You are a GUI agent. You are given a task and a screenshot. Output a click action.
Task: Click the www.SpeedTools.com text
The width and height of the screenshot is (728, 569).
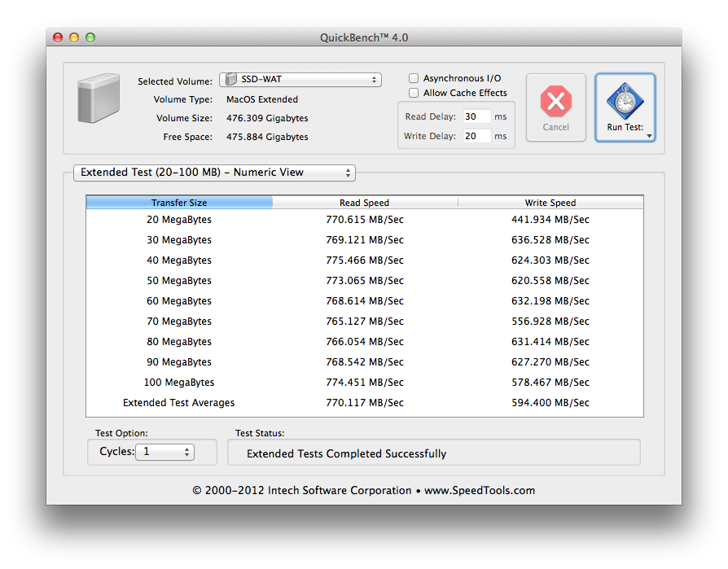pyautogui.click(x=480, y=491)
